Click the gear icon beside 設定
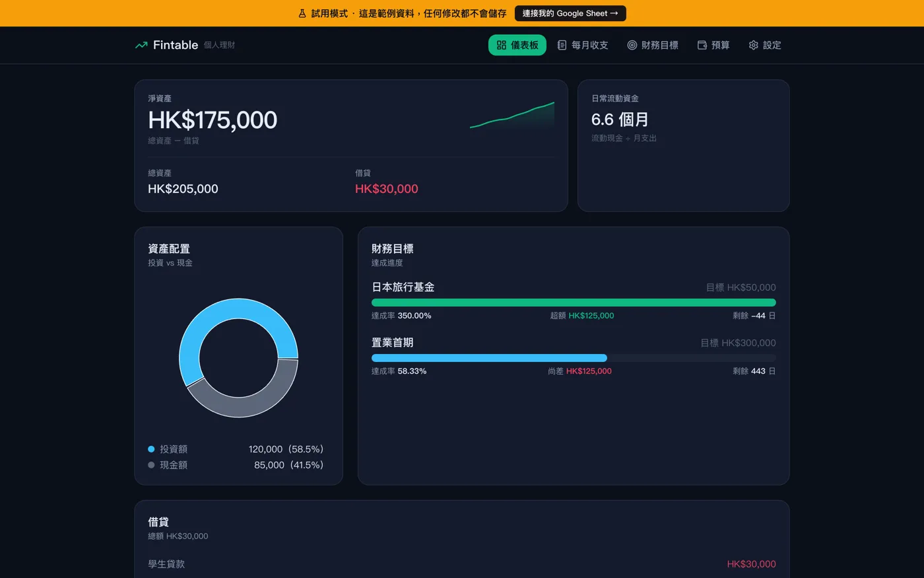Viewport: 924px width, 578px height. pyautogui.click(x=753, y=45)
